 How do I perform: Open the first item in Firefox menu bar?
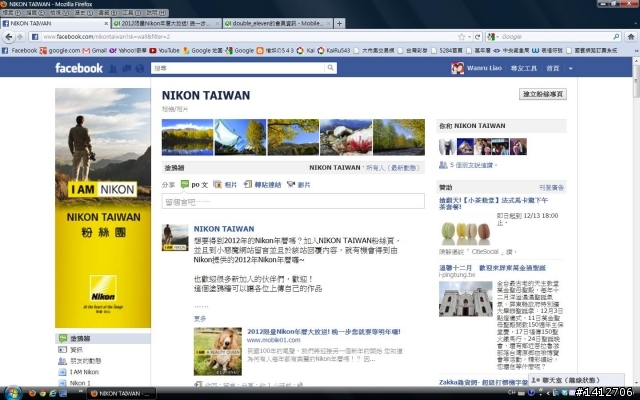11,13
